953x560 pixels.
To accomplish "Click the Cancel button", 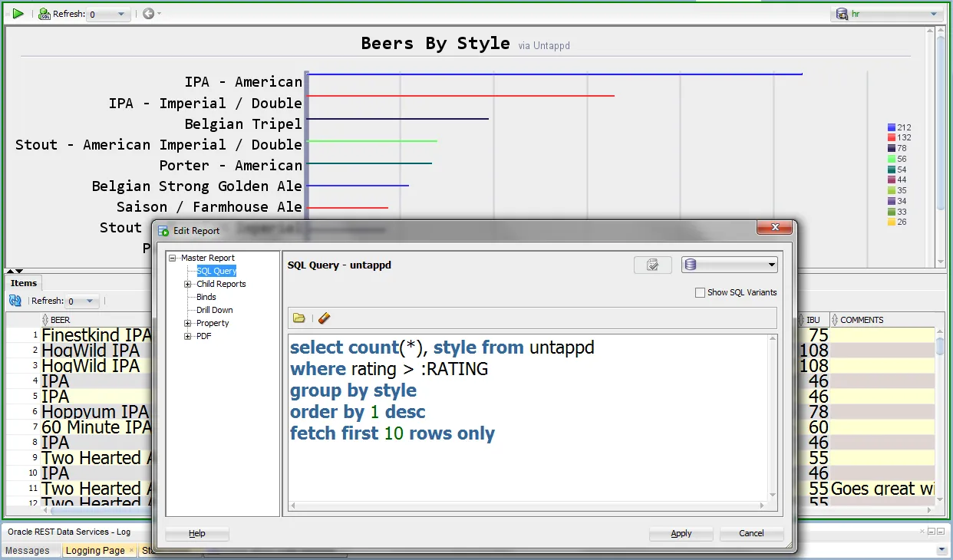I will (x=751, y=533).
